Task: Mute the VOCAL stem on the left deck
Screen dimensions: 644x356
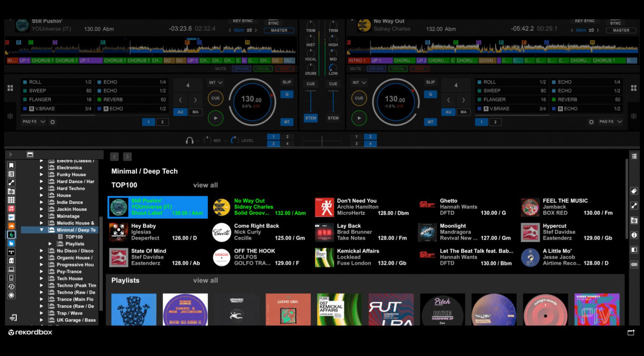Action: [x=263, y=68]
